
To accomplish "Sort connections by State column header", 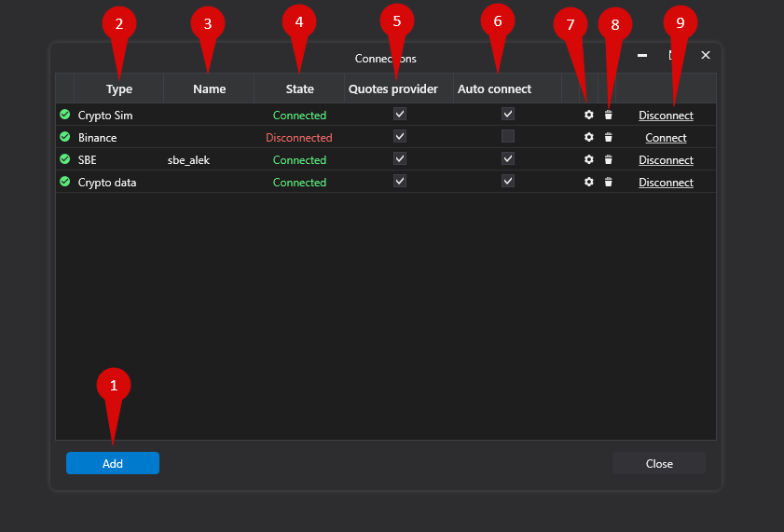I will [x=299, y=89].
